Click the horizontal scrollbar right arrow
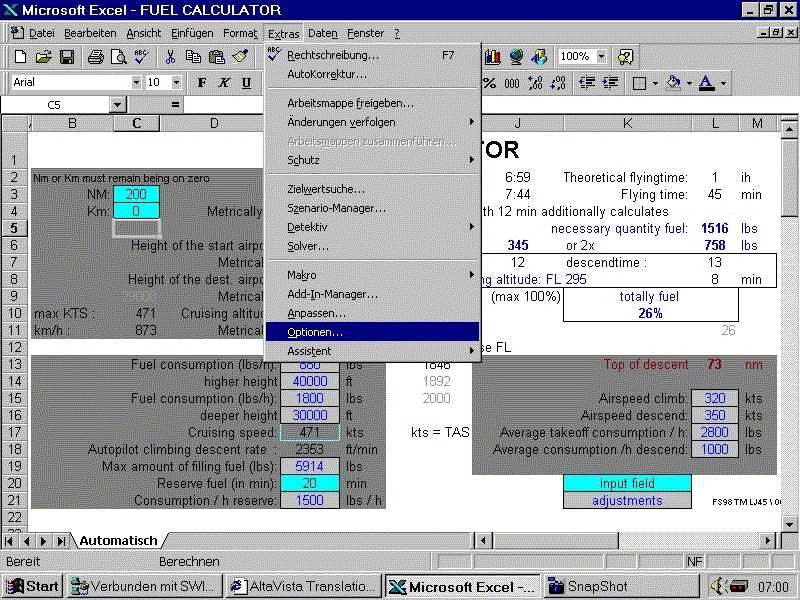This screenshot has width=800, height=600. pos(768,540)
